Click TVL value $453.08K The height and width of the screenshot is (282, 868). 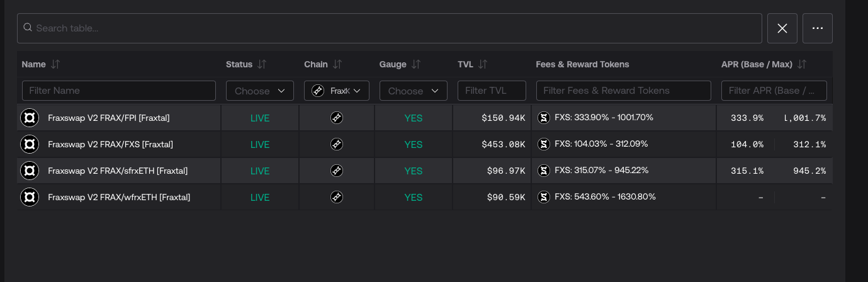pos(503,144)
